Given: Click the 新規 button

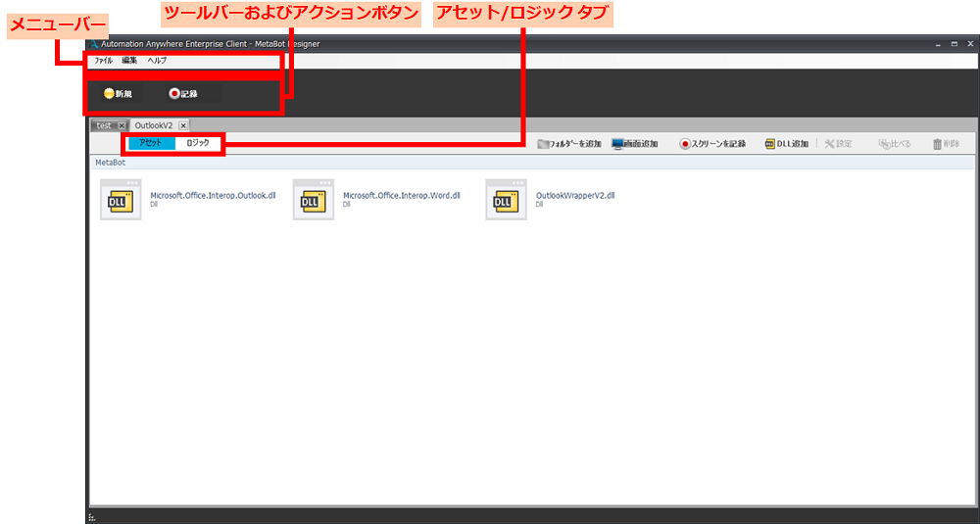Looking at the screenshot, I should coord(119,94).
